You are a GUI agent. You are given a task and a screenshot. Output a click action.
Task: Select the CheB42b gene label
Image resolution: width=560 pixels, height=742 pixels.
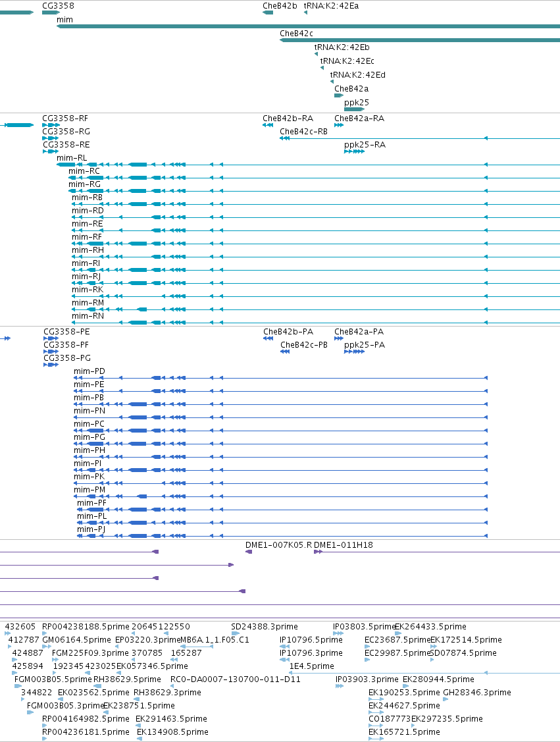[x=280, y=6]
